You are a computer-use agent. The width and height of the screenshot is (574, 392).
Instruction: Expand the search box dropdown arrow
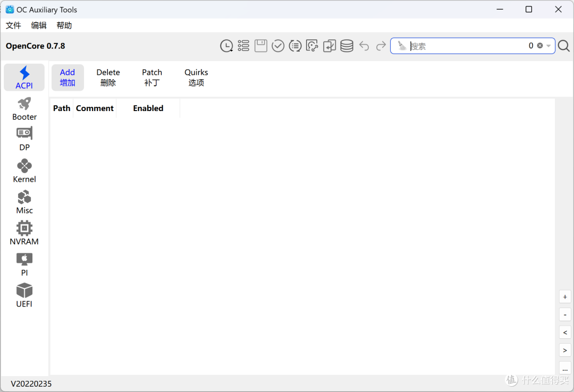(x=548, y=46)
